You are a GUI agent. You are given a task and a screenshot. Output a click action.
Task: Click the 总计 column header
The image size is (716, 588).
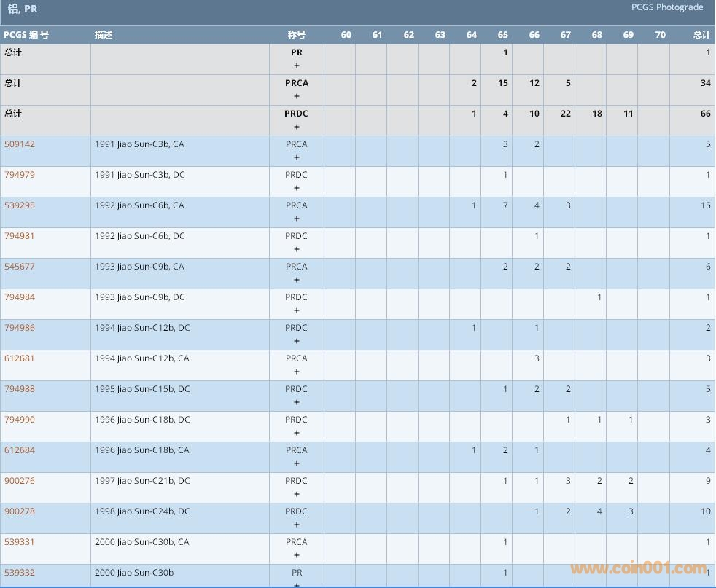(x=701, y=35)
